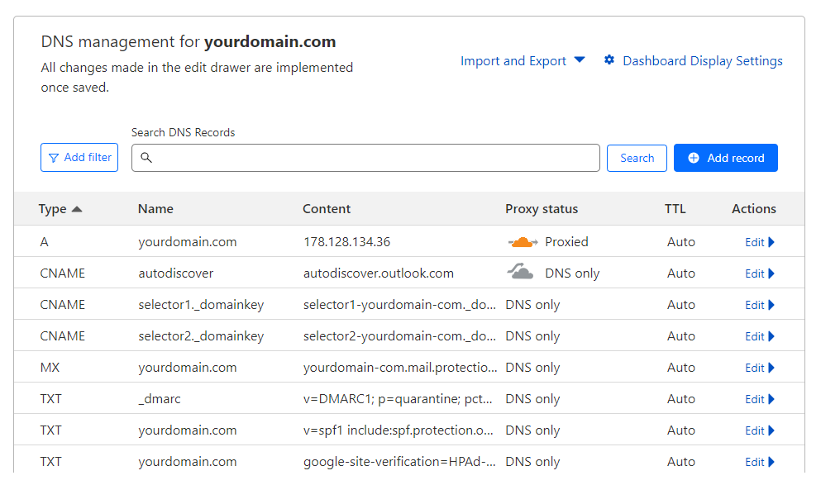The image size is (821, 504).
Task: Click the Search button
Action: pos(637,157)
